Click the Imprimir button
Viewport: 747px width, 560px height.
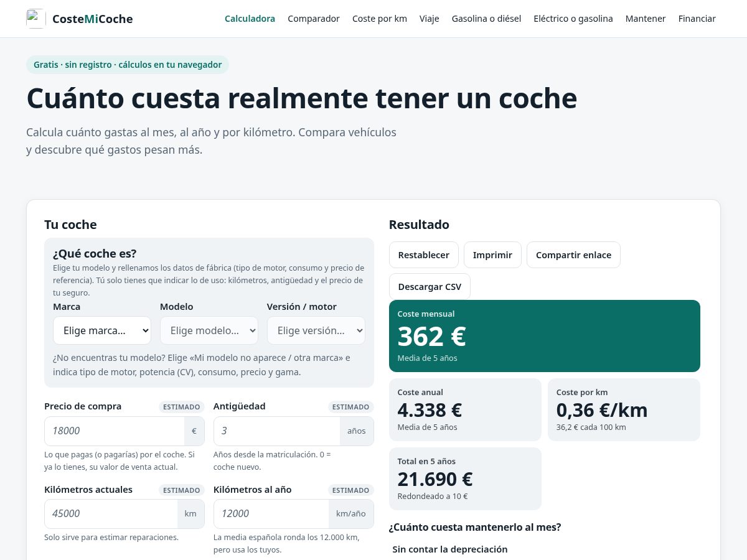(x=492, y=255)
